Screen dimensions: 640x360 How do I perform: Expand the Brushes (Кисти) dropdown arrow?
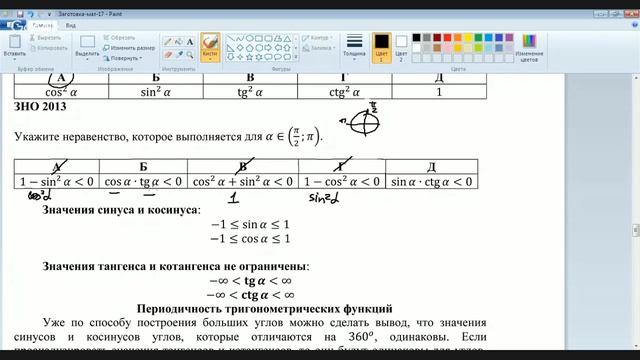coord(210,60)
